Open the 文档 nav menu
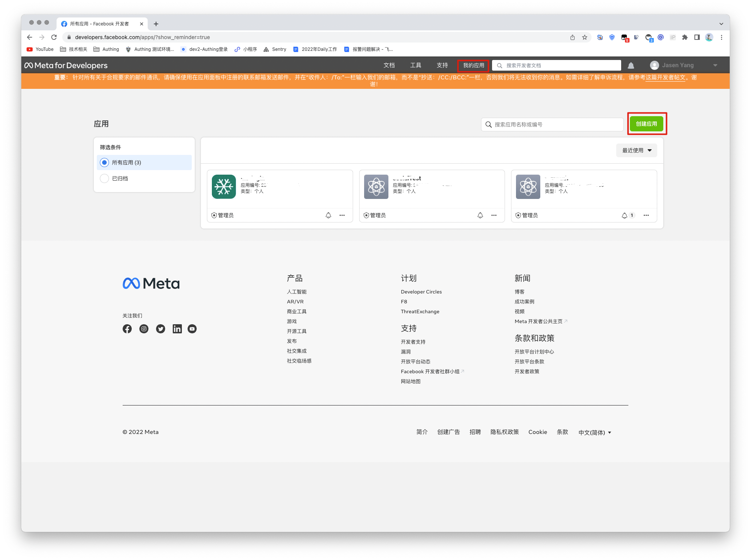Screen dimensions: 751x560 tap(389, 65)
